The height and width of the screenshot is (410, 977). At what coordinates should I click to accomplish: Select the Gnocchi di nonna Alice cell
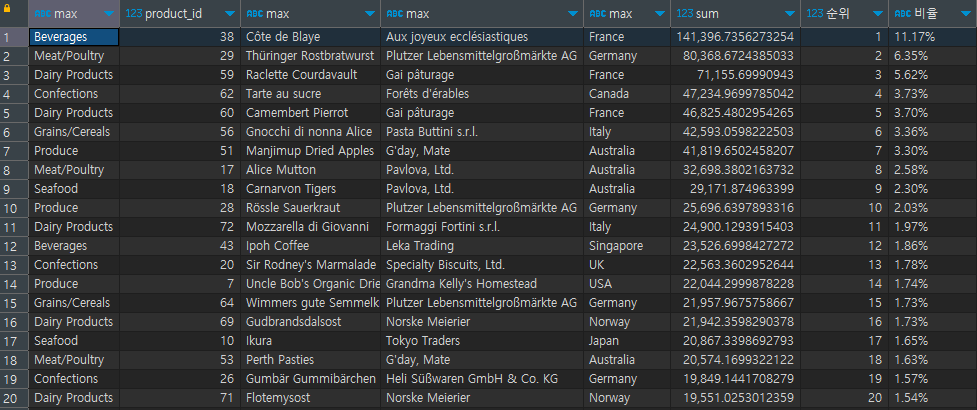point(310,132)
